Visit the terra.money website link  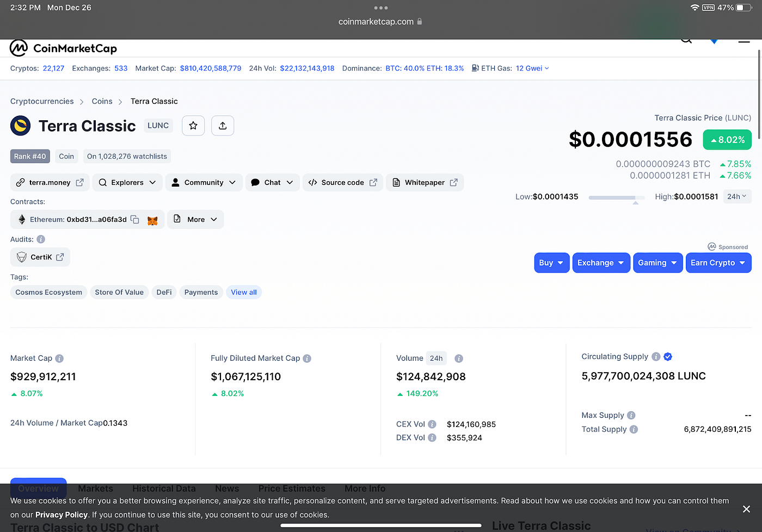(x=50, y=182)
